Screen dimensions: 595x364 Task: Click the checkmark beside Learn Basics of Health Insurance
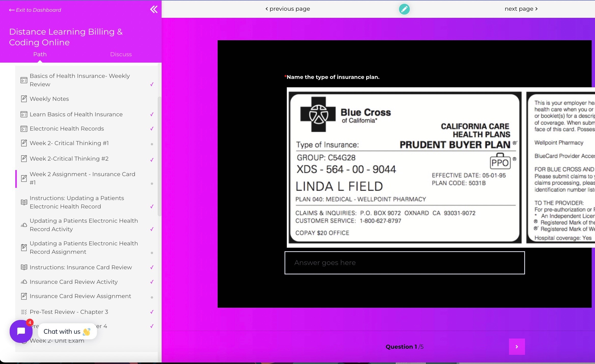(152, 114)
